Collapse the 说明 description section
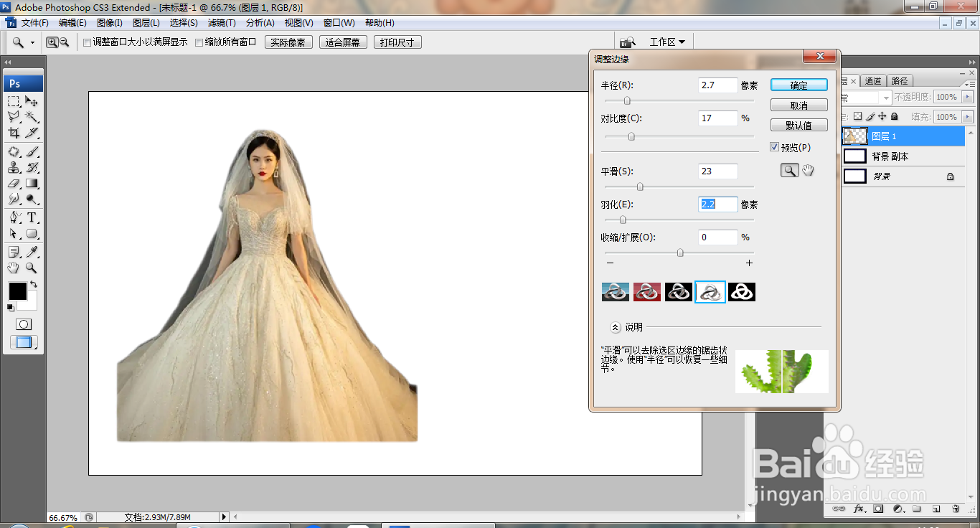 [615, 327]
